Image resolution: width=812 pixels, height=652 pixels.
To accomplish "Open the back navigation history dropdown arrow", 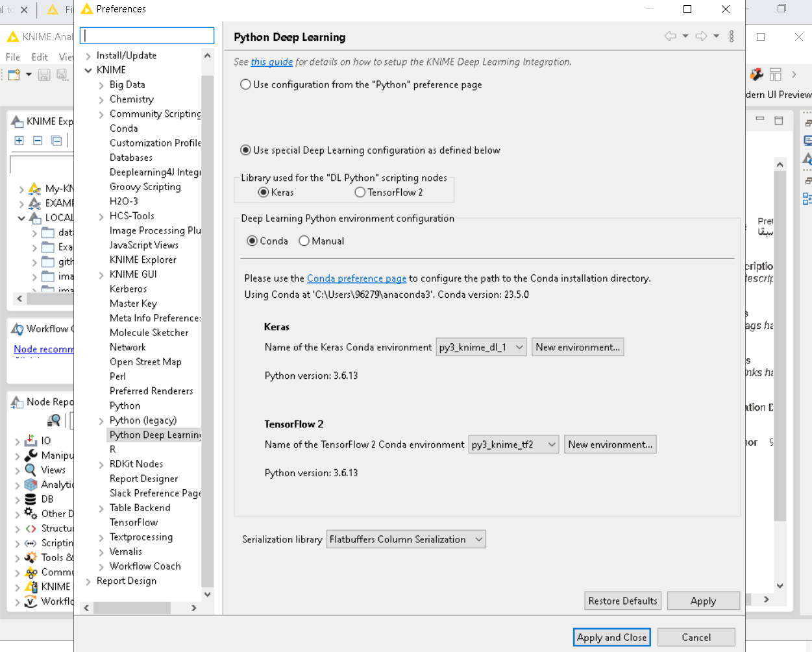I will click(x=685, y=36).
